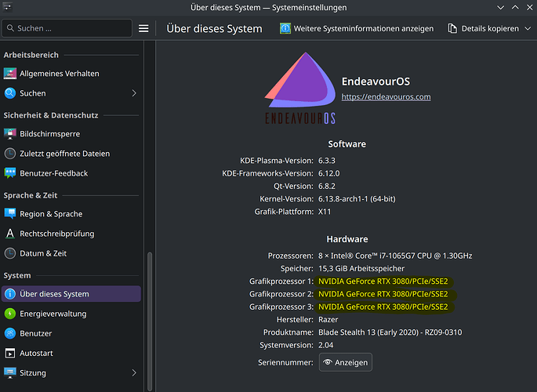Click 15,3 GiB Arbeitsspeicher text
Screen dimensions: 537x392
pyautogui.click(x=361, y=268)
